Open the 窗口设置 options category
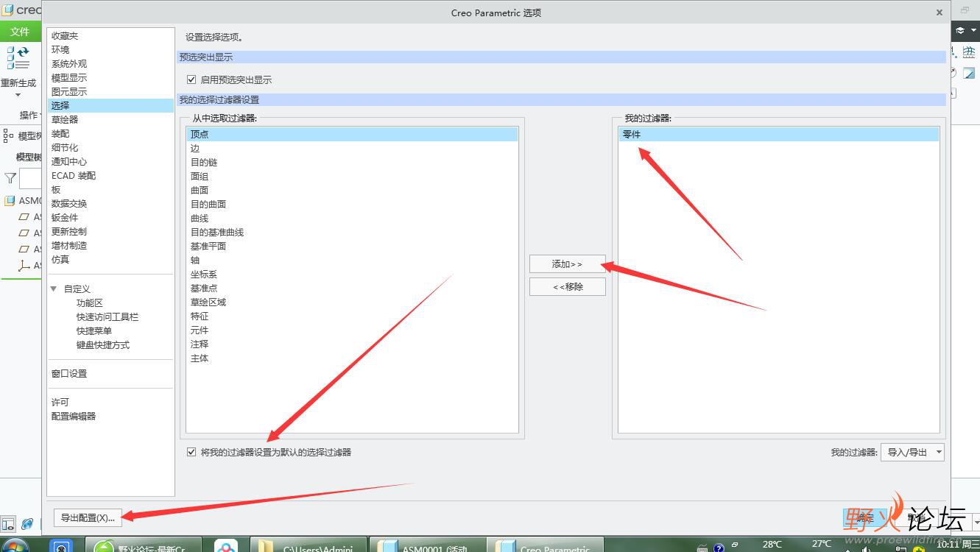 (69, 373)
